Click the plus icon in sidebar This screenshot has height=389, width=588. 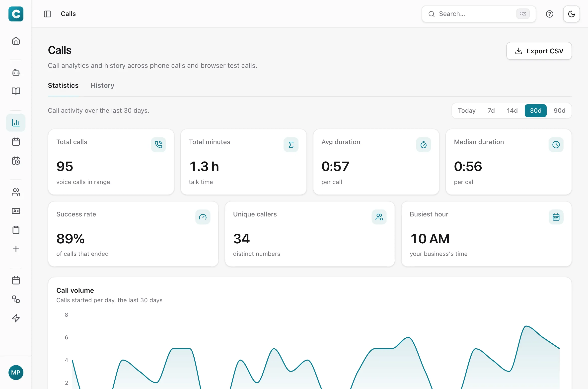tap(16, 249)
